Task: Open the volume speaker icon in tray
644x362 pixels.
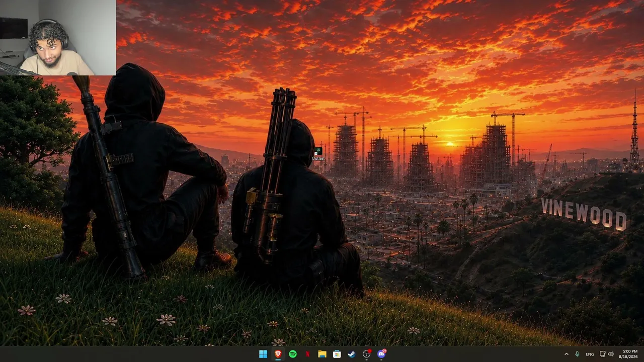Action: click(611, 354)
